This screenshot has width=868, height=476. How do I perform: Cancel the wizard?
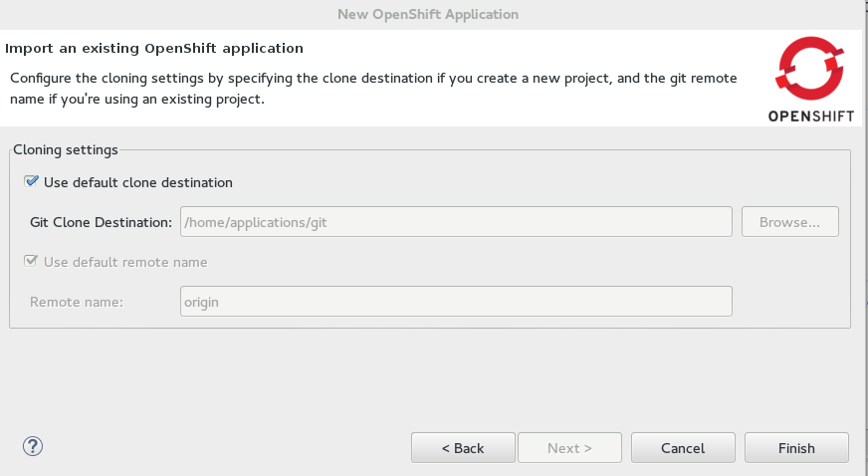683,448
